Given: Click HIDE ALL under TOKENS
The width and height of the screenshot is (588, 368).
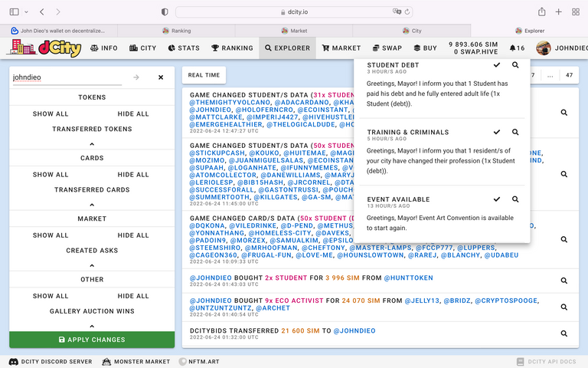Looking at the screenshot, I should pyautogui.click(x=133, y=113).
